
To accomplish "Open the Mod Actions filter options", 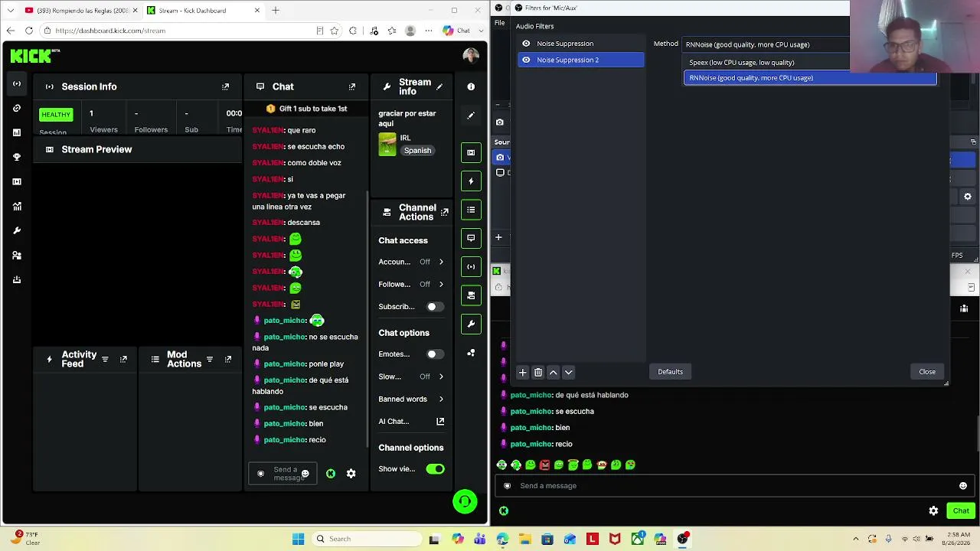I will click(x=209, y=359).
